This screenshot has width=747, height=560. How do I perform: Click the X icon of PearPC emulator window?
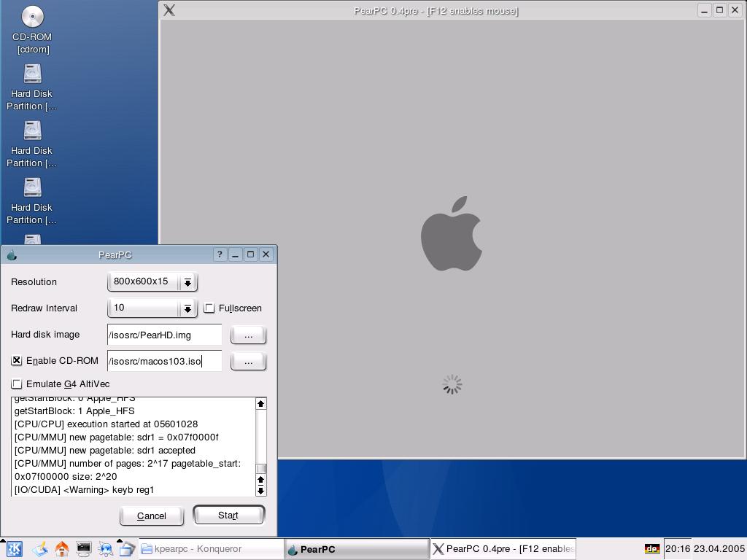pyautogui.click(x=169, y=10)
